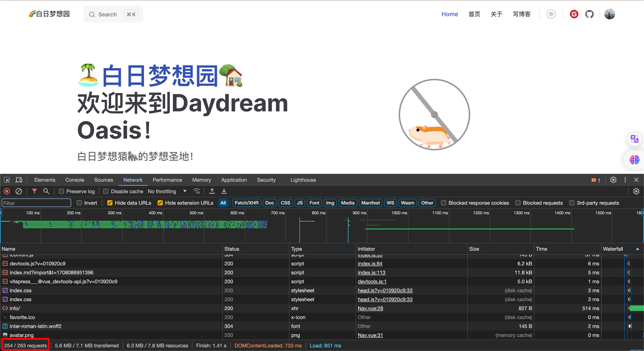This screenshot has width=644, height=351.
Task: Check 3rd-party requests checkbox
Action: point(572,203)
